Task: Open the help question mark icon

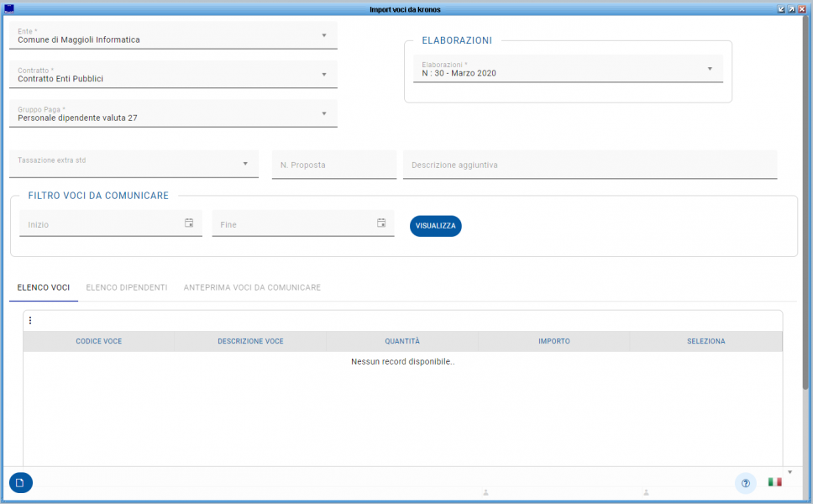Action: [745, 483]
